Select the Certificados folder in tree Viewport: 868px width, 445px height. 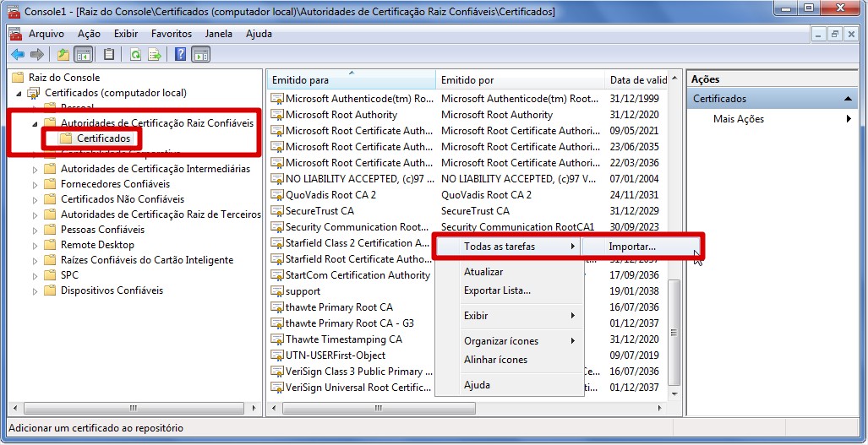[x=103, y=138]
